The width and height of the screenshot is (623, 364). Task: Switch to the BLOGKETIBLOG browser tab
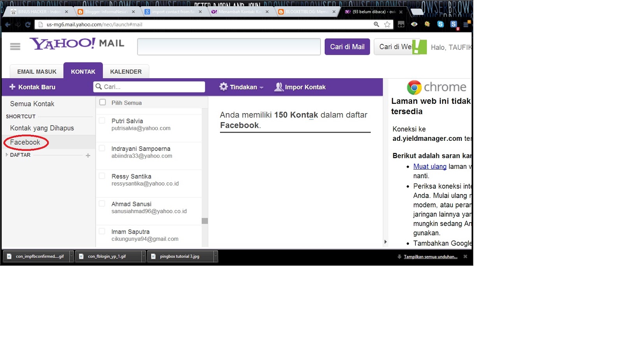pos(306,12)
